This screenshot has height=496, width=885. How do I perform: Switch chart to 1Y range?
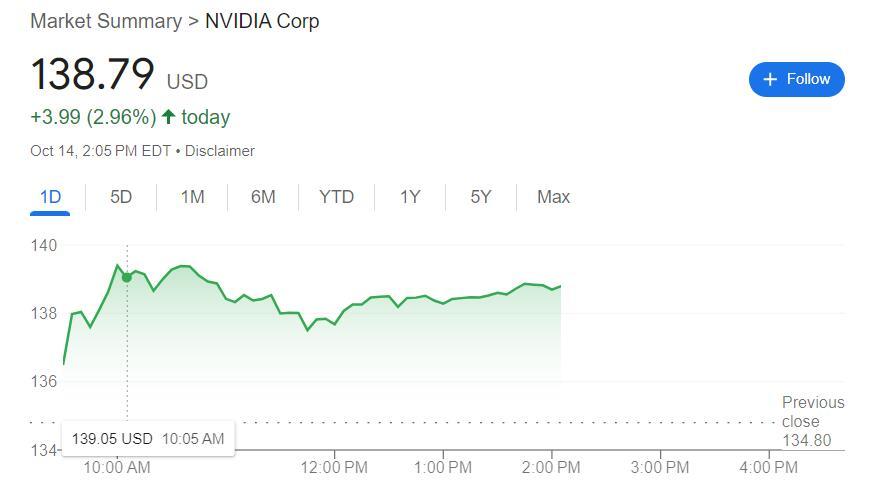click(x=410, y=197)
